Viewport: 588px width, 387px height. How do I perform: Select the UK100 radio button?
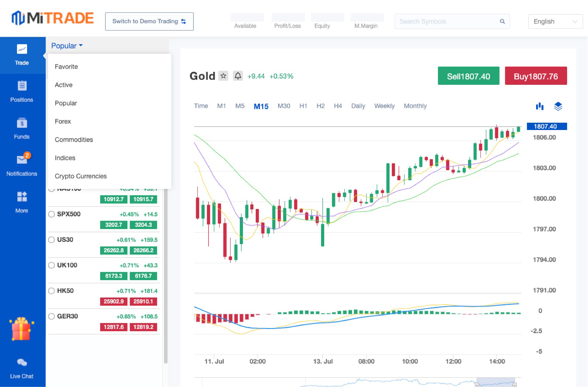pyautogui.click(x=51, y=265)
